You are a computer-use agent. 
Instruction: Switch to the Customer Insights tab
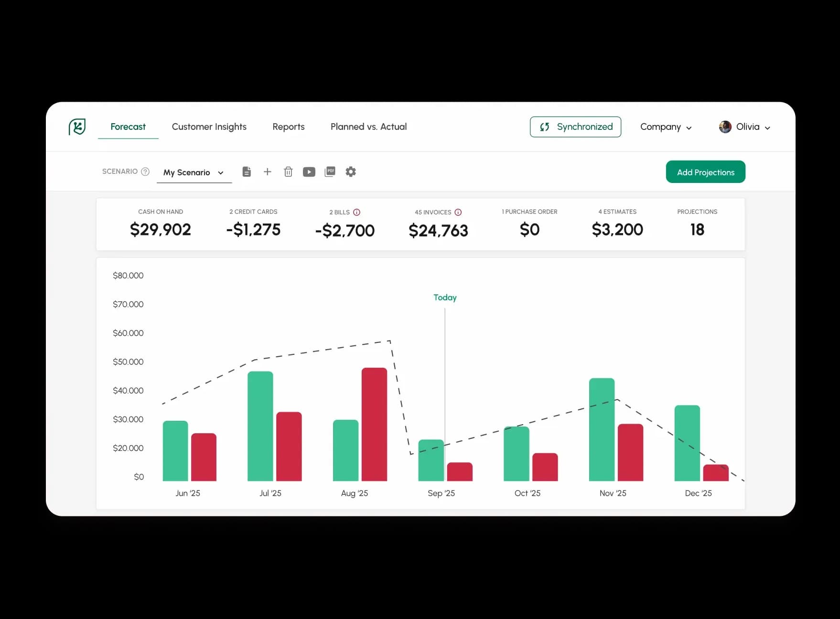209,127
